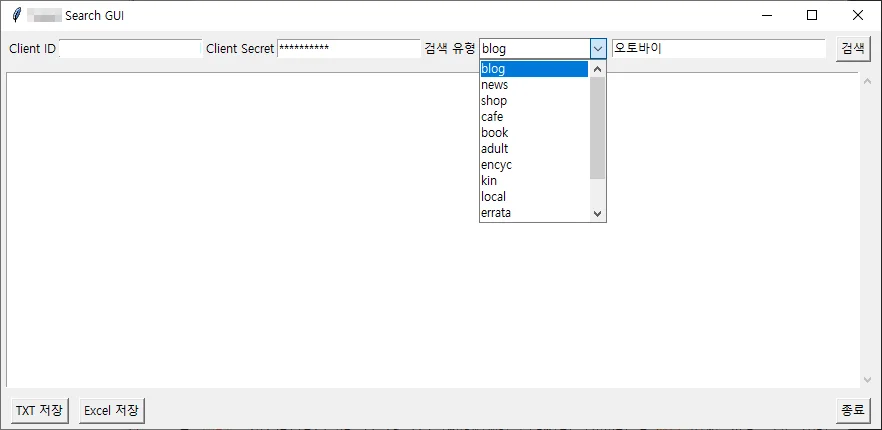Click the Client ID label text

point(33,48)
